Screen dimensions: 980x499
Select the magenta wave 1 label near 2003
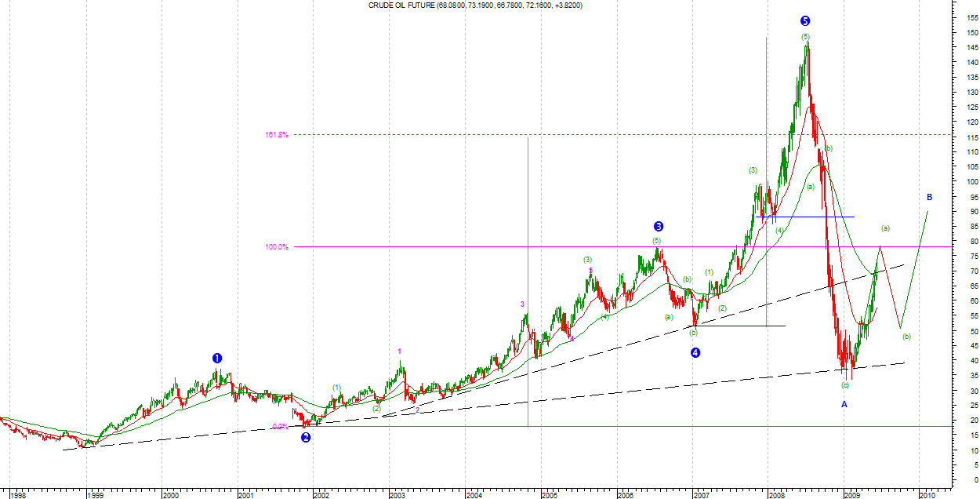point(400,351)
